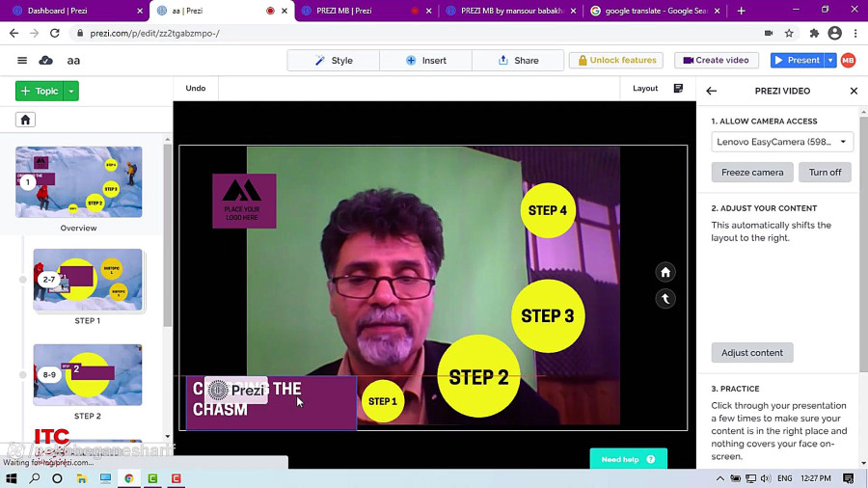The image size is (868, 488).
Task: Click the Adjust content button
Action: pyautogui.click(x=751, y=352)
